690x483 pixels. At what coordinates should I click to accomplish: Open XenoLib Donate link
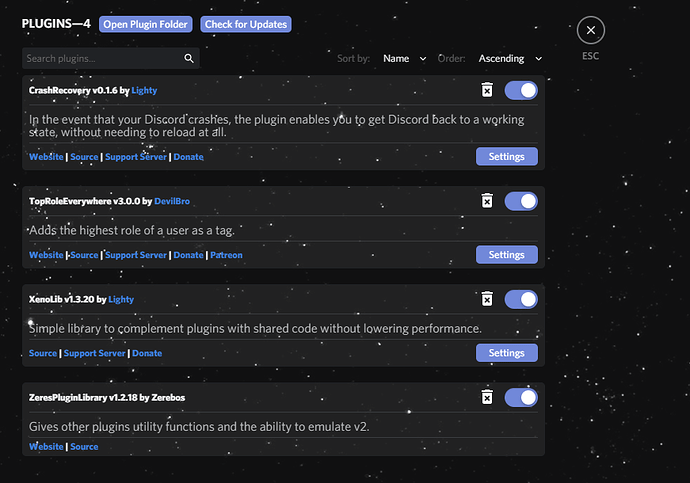147,353
